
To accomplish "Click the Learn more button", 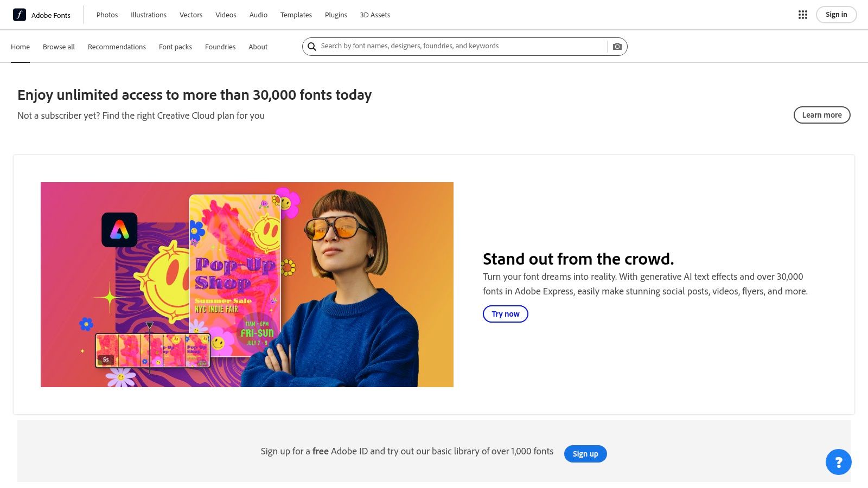I will pos(822,115).
